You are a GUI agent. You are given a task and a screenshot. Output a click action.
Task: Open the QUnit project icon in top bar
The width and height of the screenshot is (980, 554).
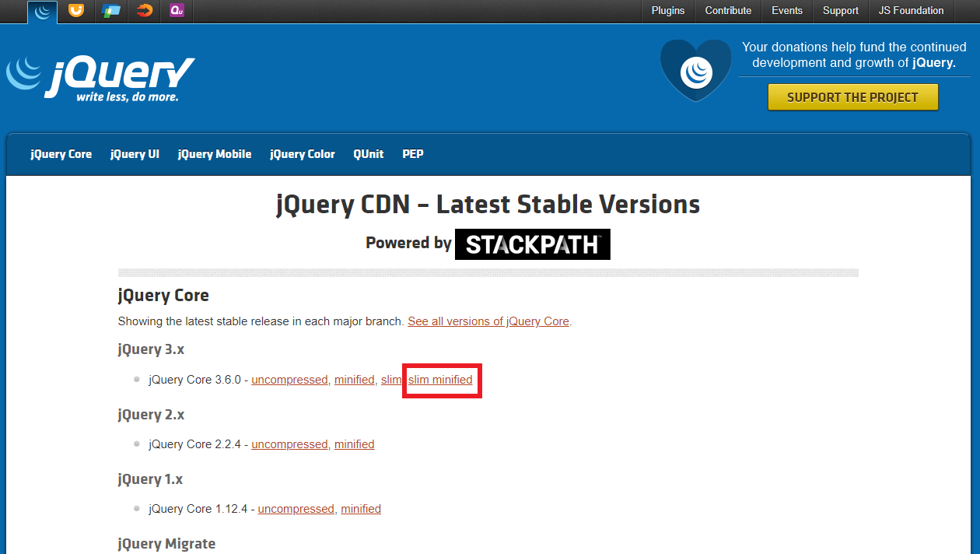click(177, 11)
